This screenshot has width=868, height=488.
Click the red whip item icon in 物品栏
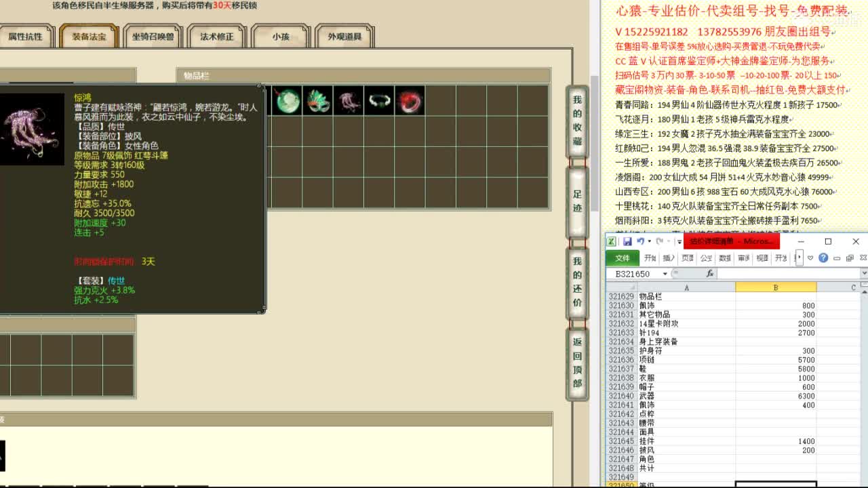click(x=410, y=100)
